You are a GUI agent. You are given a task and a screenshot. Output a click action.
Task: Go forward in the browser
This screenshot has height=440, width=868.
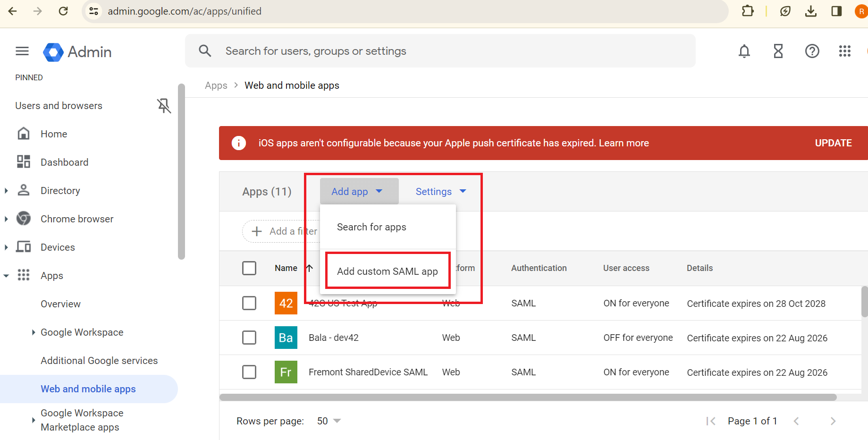point(38,11)
